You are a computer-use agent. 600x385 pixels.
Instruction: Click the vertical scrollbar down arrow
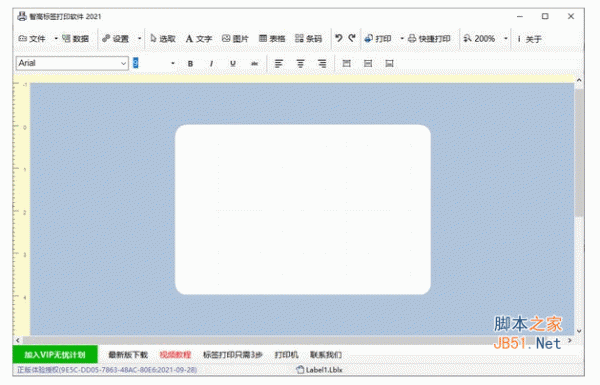pos(579,331)
